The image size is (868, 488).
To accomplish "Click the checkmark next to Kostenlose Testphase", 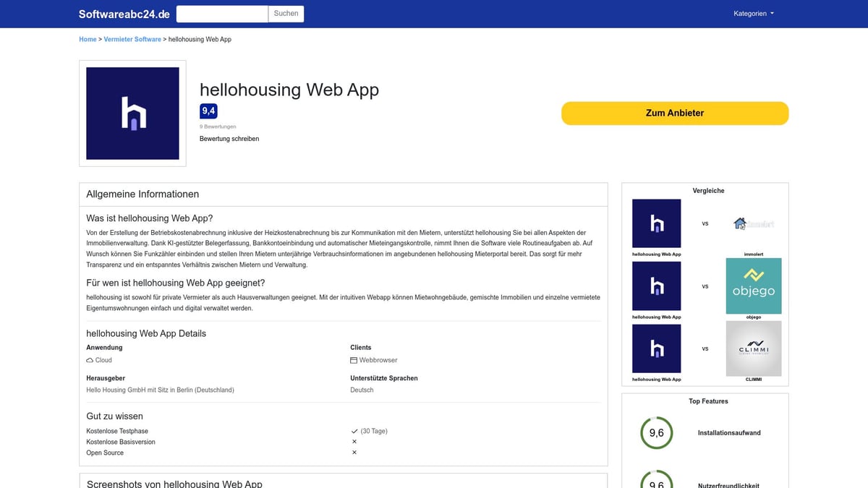I will 354,429.
